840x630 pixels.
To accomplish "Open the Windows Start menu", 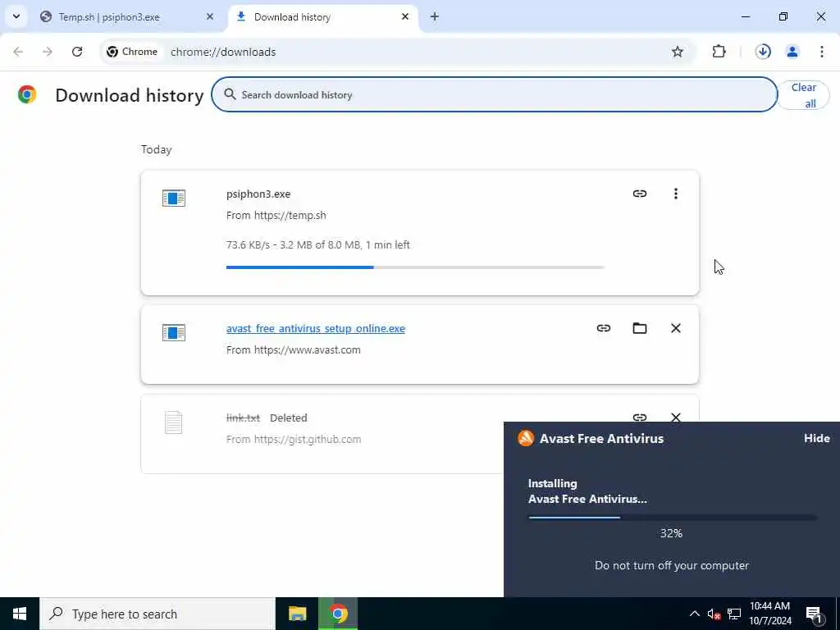I will (x=20, y=614).
